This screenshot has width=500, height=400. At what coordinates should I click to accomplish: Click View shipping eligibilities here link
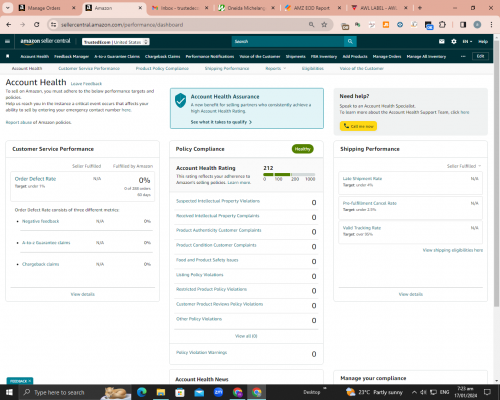tap(453, 250)
